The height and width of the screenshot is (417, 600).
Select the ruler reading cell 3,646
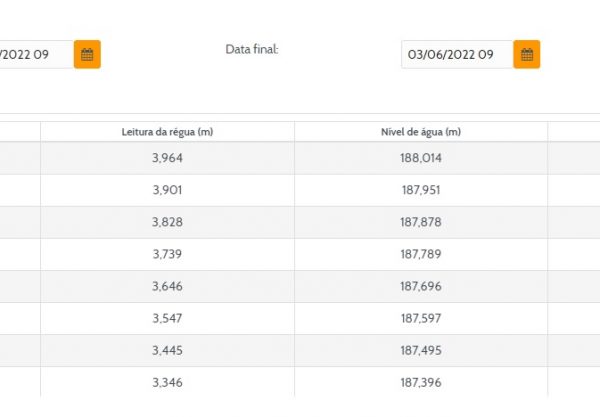(167, 286)
